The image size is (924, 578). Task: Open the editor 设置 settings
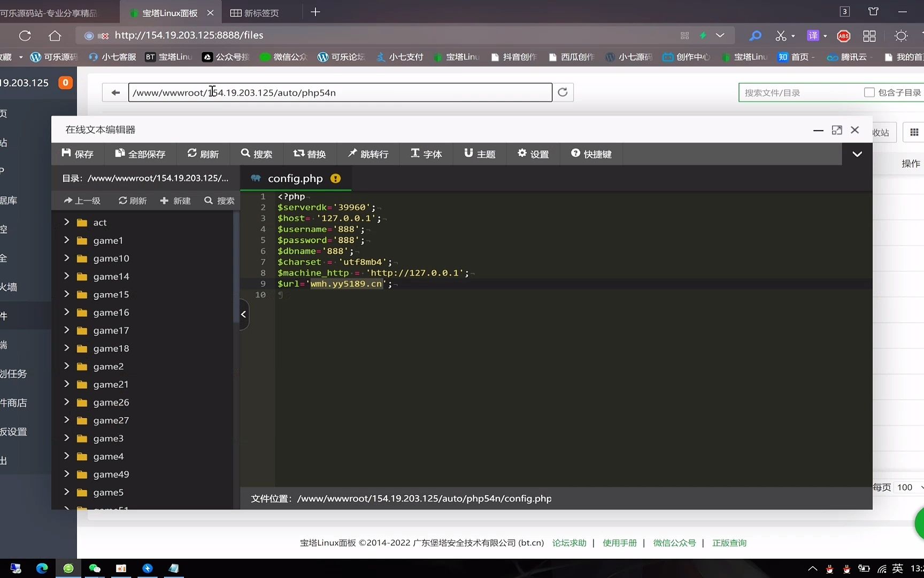click(533, 154)
